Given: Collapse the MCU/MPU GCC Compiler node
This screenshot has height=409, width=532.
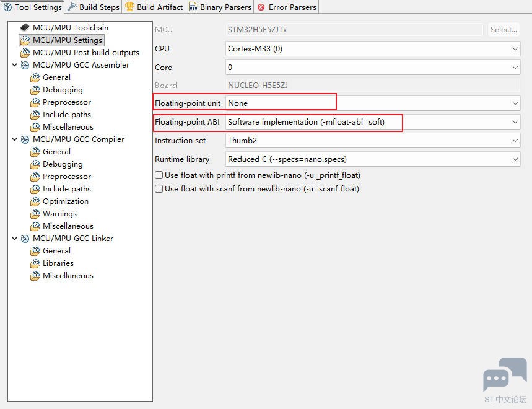Looking at the screenshot, I should pyautogui.click(x=15, y=139).
